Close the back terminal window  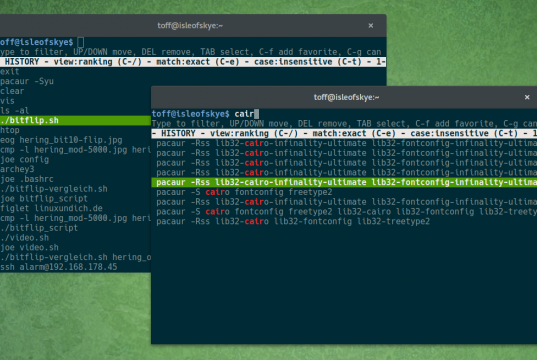[x=371, y=26]
